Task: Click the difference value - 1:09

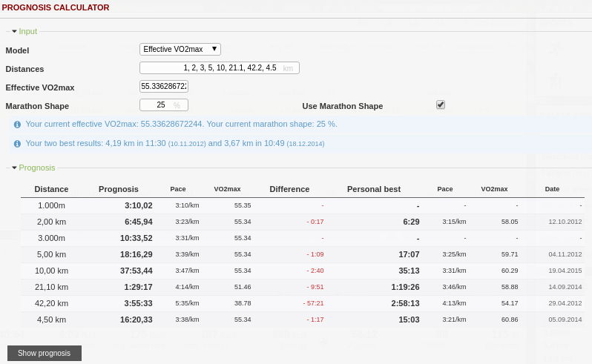Action: (315, 254)
